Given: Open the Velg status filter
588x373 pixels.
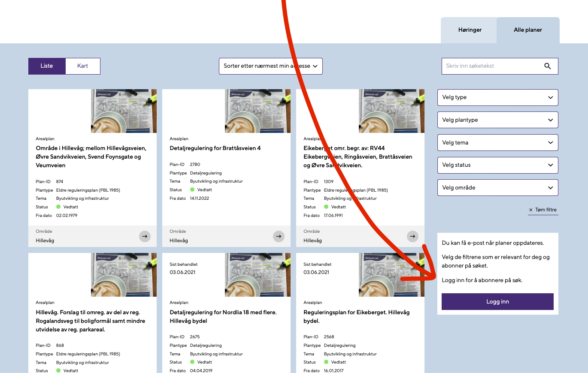Looking at the screenshot, I should click(x=497, y=165).
